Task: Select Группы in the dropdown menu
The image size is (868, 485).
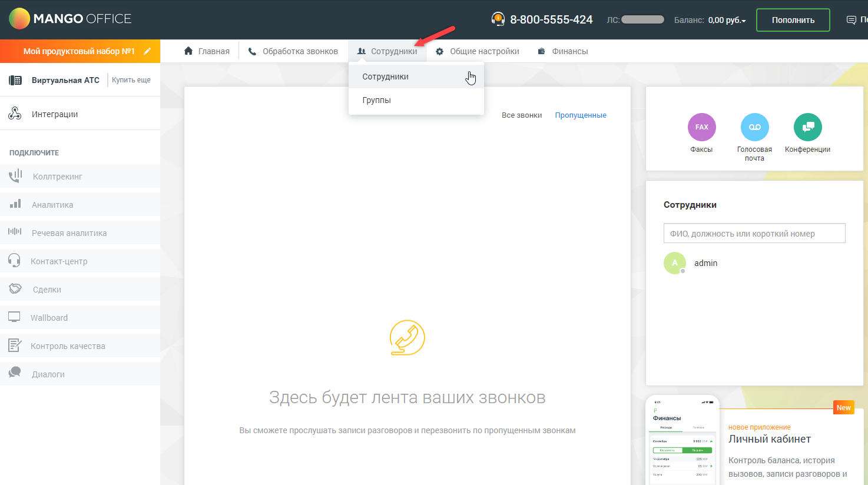Action: [377, 100]
